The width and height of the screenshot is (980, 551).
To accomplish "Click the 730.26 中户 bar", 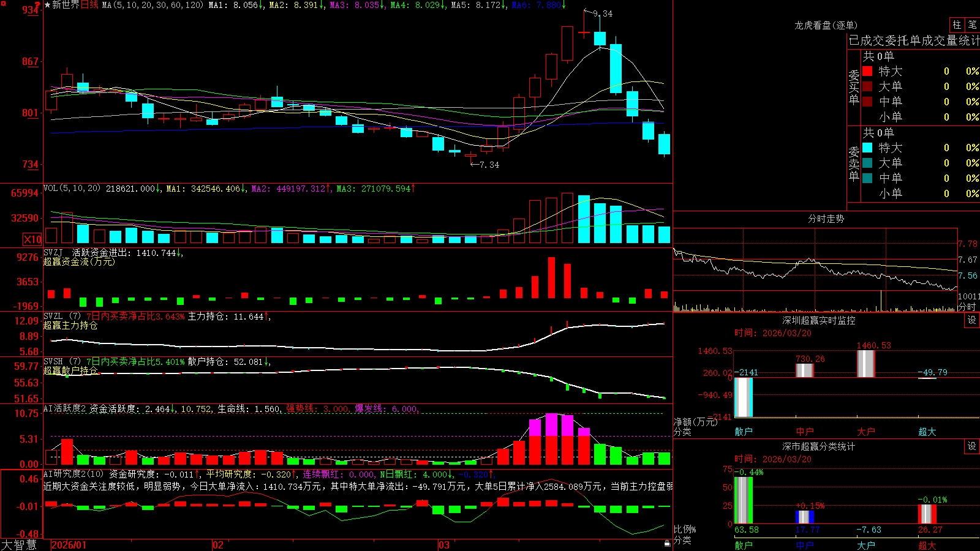I will [805, 370].
